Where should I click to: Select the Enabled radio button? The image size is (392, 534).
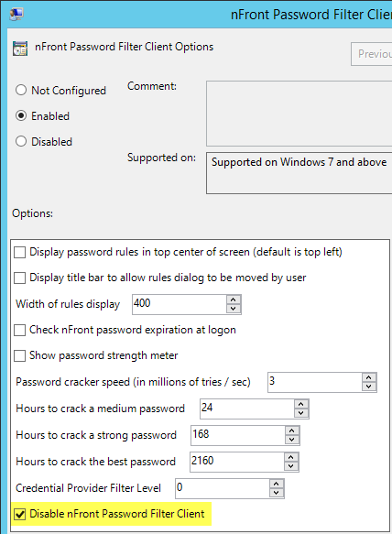(21, 115)
